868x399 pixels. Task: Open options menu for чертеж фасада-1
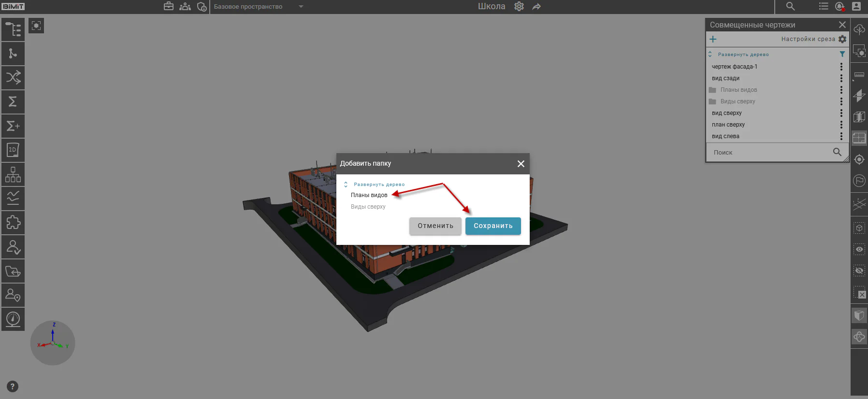pyautogui.click(x=841, y=67)
